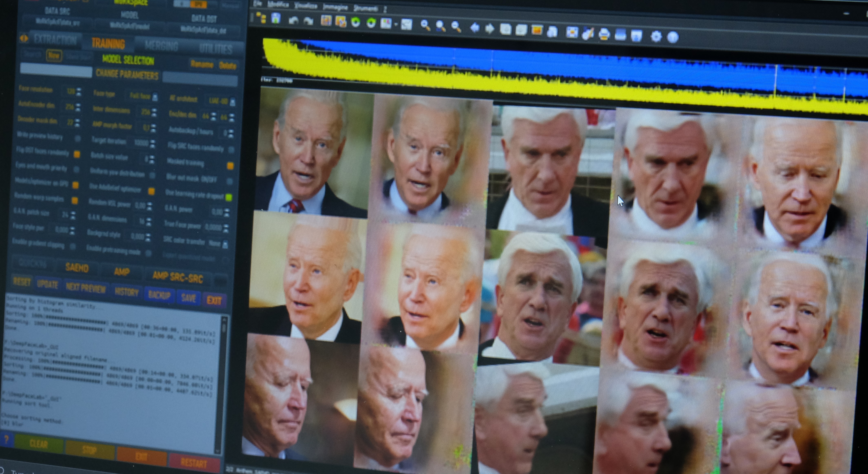Click the redo arrow icon
Viewport: 868px width, 474px height.
point(308,21)
